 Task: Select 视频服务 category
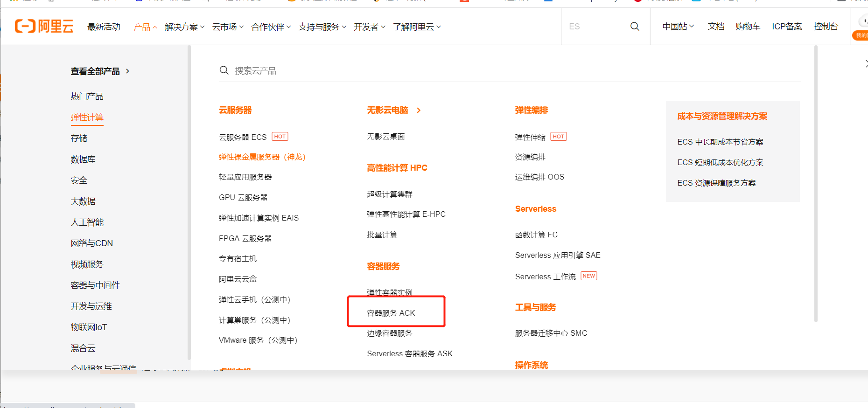pos(87,264)
